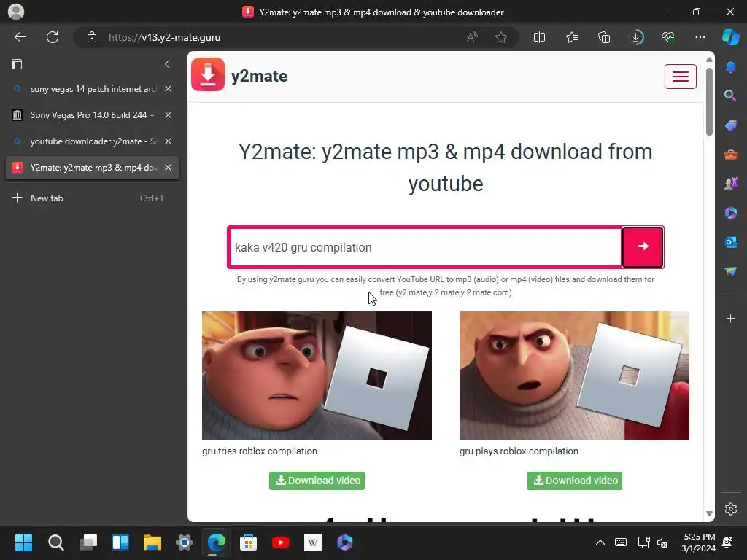Image resolution: width=747 pixels, height=560 pixels.
Task: Close the Y2mate tab
Action: point(169,168)
